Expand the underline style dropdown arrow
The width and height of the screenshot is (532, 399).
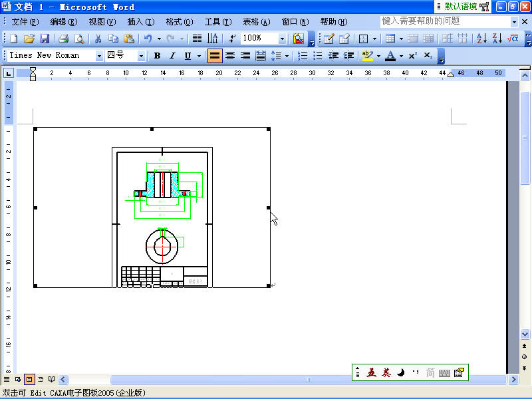click(x=199, y=56)
